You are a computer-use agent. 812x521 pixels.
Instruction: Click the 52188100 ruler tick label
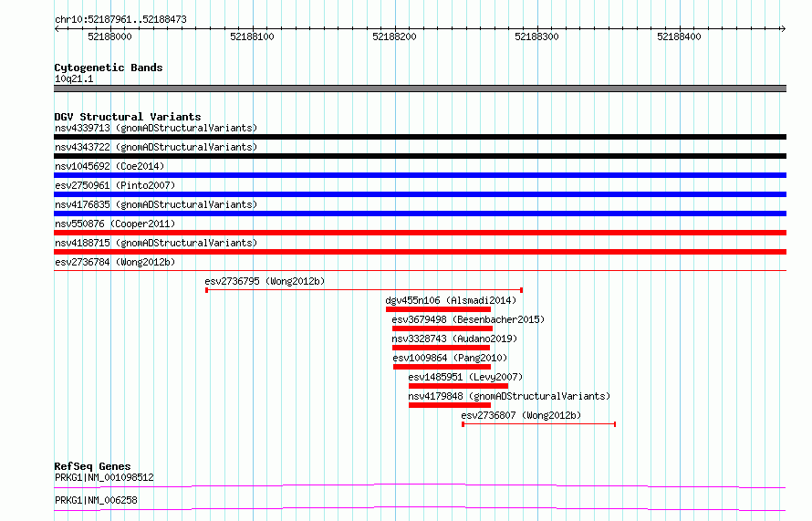(x=252, y=36)
